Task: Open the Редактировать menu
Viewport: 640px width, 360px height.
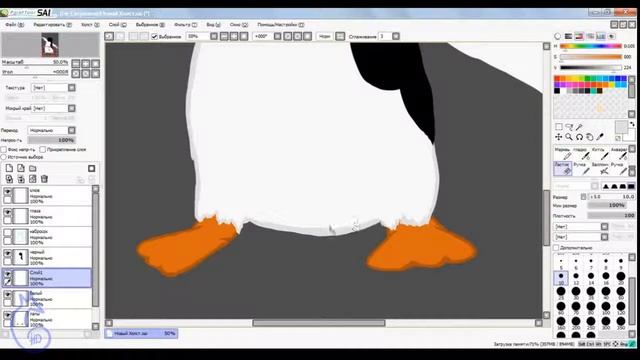Action: [x=52, y=25]
